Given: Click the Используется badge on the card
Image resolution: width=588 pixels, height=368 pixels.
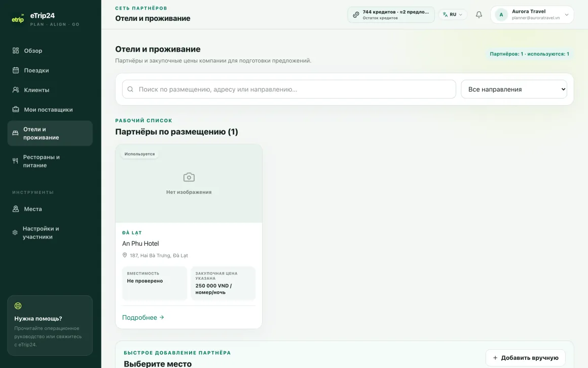Looking at the screenshot, I should pyautogui.click(x=139, y=154).
